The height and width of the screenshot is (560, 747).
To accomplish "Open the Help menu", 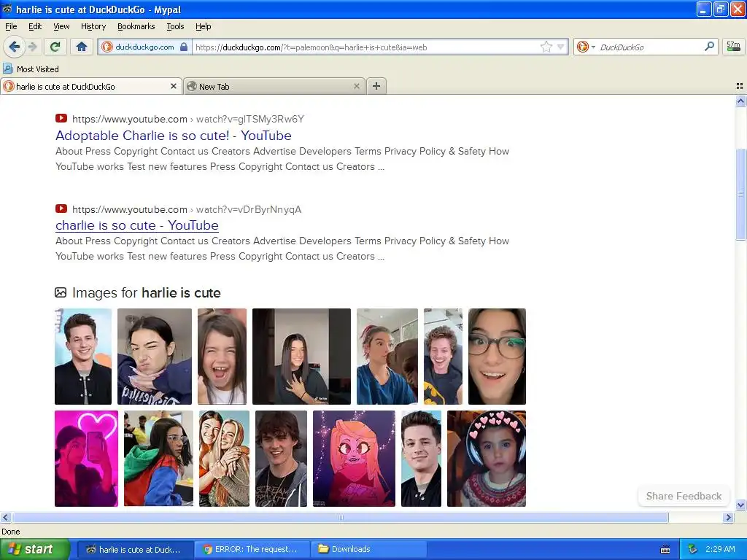I will tap(203, 26).
